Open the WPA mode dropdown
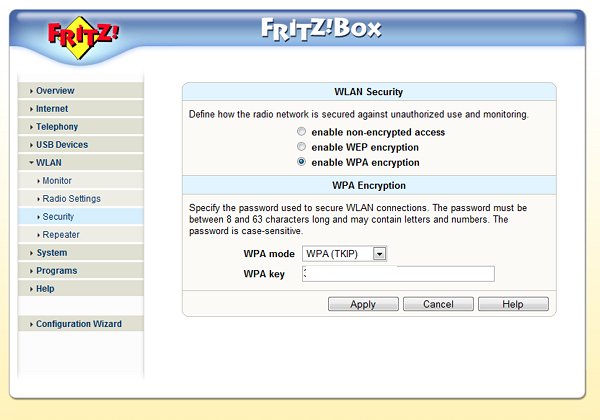The width and height of the screenshot is (600, 420). coord(344,254)
